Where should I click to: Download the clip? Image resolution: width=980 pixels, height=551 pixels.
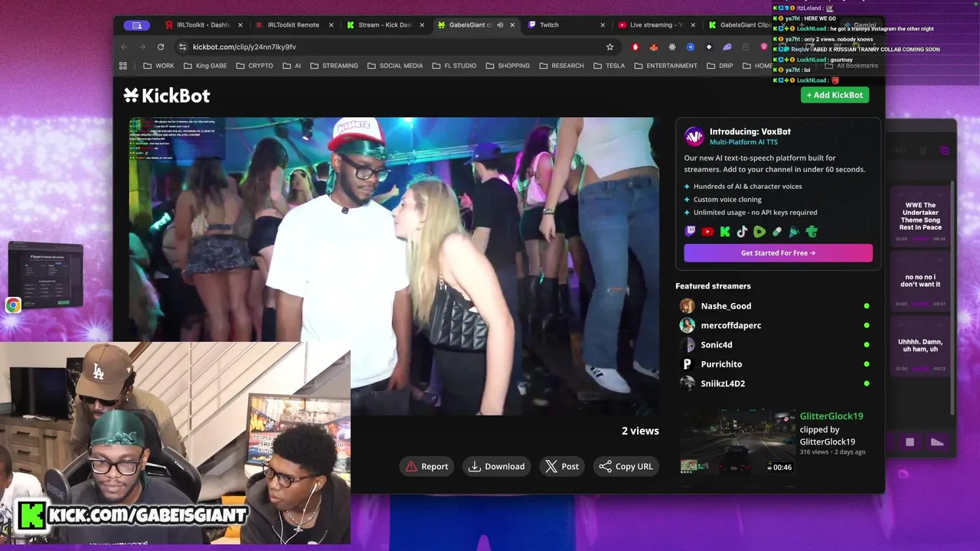point(497,466)
